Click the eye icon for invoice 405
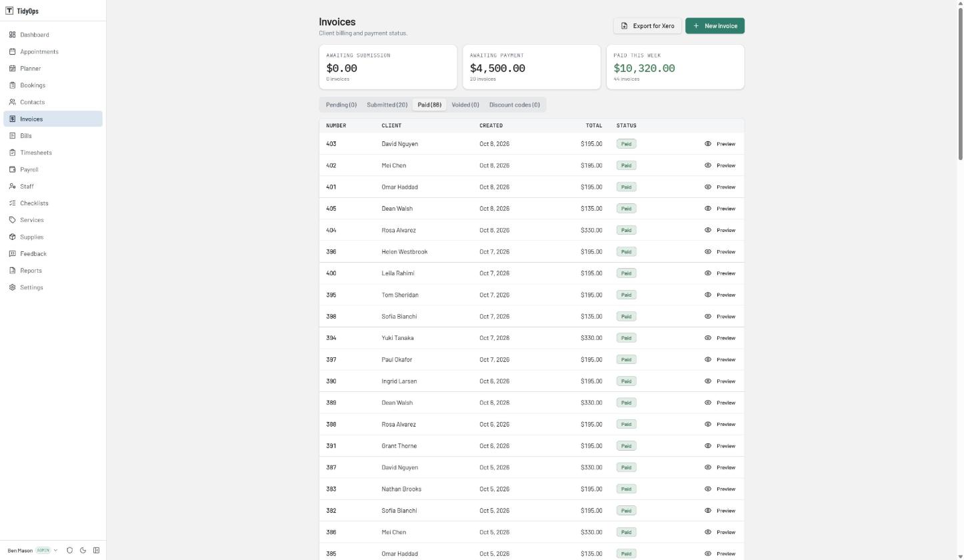 click(x=708, y=209)
